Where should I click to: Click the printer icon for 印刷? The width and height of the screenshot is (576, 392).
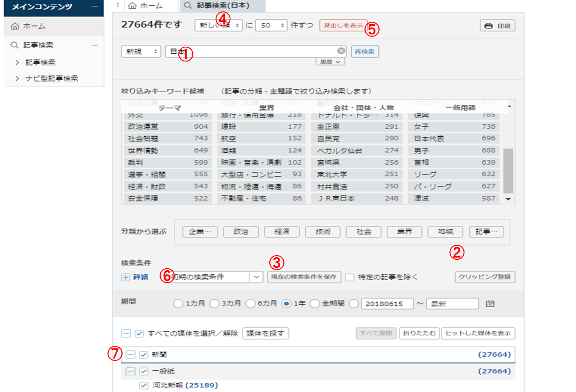[x=488, y=26]
